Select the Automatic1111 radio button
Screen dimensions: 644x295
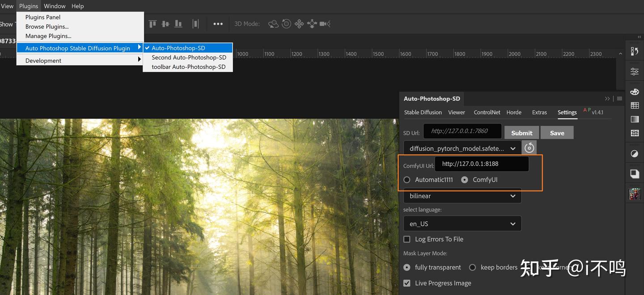(407, 180)
